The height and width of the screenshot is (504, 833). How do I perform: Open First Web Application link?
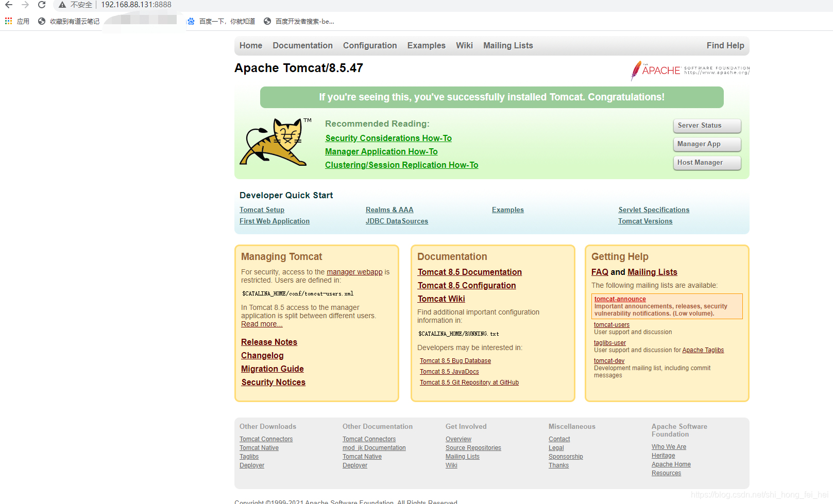pyautogui.click(x=275, y=221)
